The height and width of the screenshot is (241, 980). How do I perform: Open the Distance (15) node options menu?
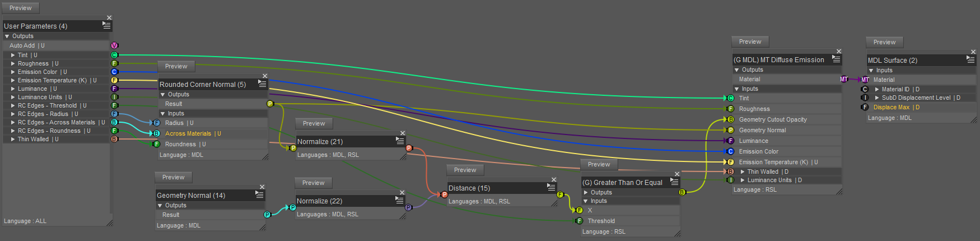coord(552,187)
